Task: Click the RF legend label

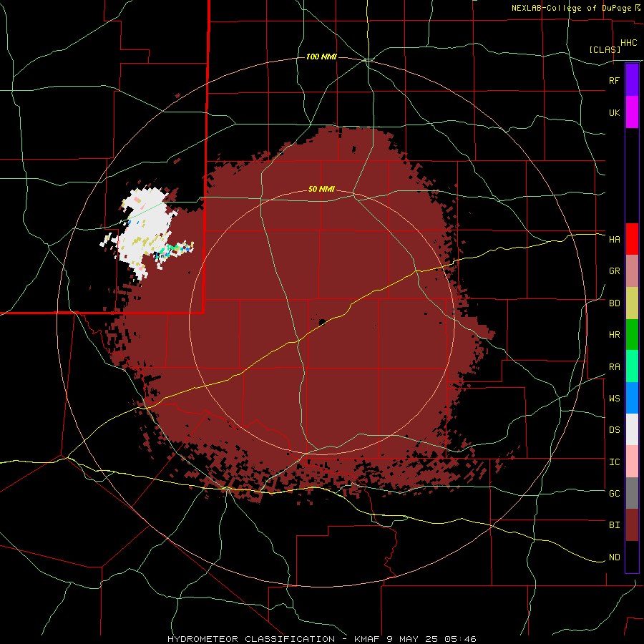Action: (x=614, y=80)
